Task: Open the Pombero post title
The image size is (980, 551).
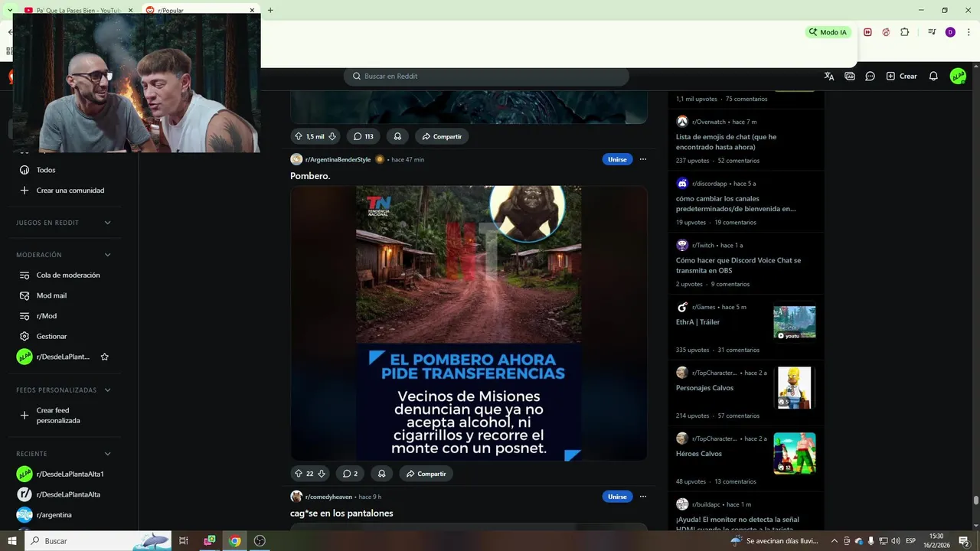Action: 310,176
